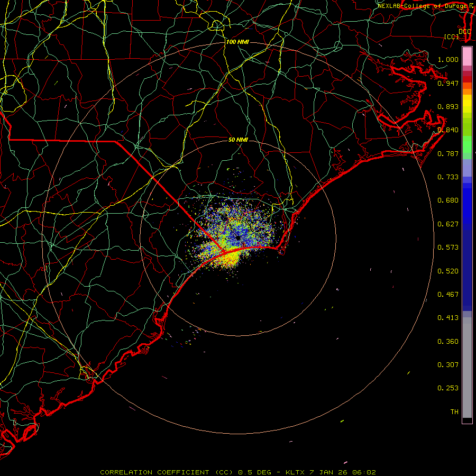Click the 1.000 value on the color scale
Viewport: 476px width, 476px height.
coord(448,59)
